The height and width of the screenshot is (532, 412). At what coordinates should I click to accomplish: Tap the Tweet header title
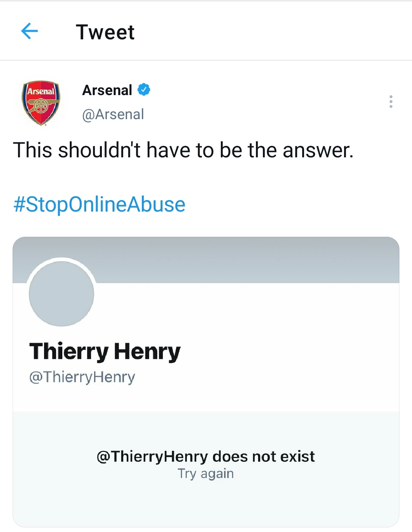105,32
